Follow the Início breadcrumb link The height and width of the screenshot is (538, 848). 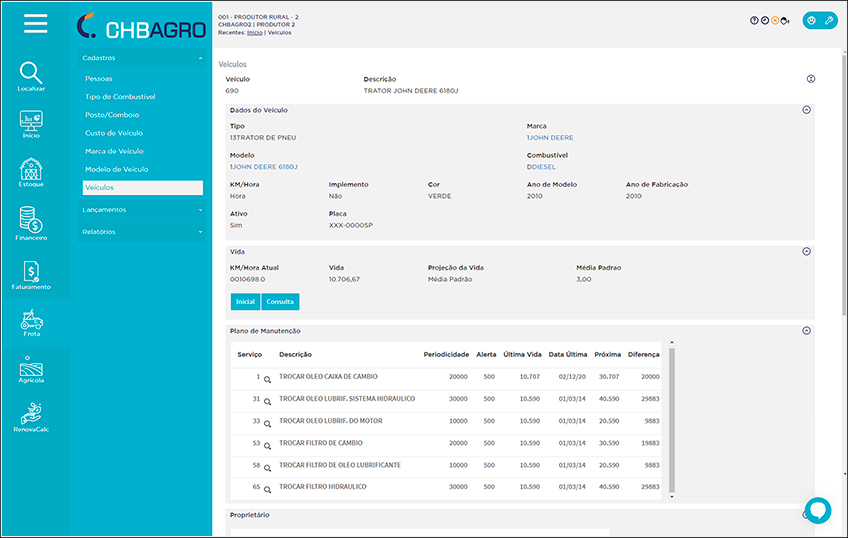tap(255, 33)
